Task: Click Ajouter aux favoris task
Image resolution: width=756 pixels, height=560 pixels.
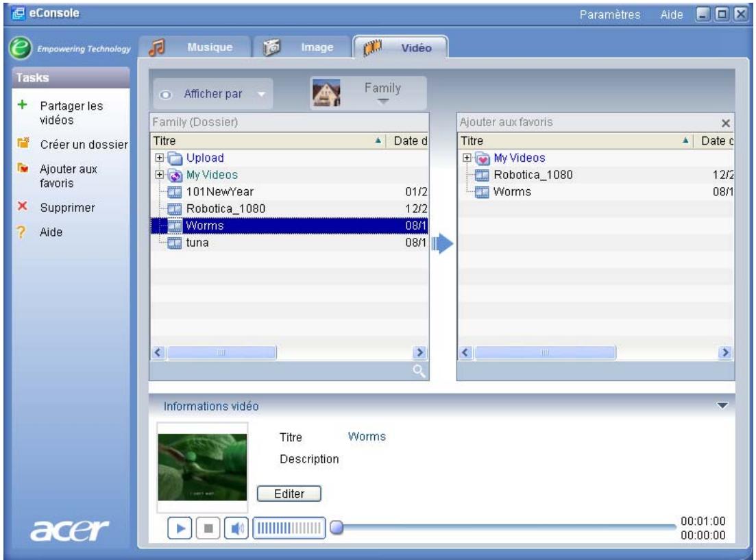Action: 69,176
